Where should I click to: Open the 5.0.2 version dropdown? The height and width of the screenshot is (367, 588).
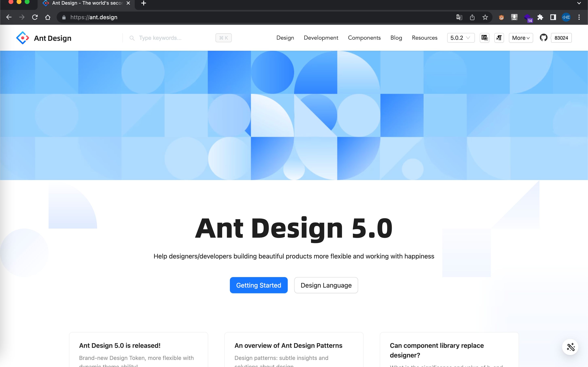coord(461,38)
